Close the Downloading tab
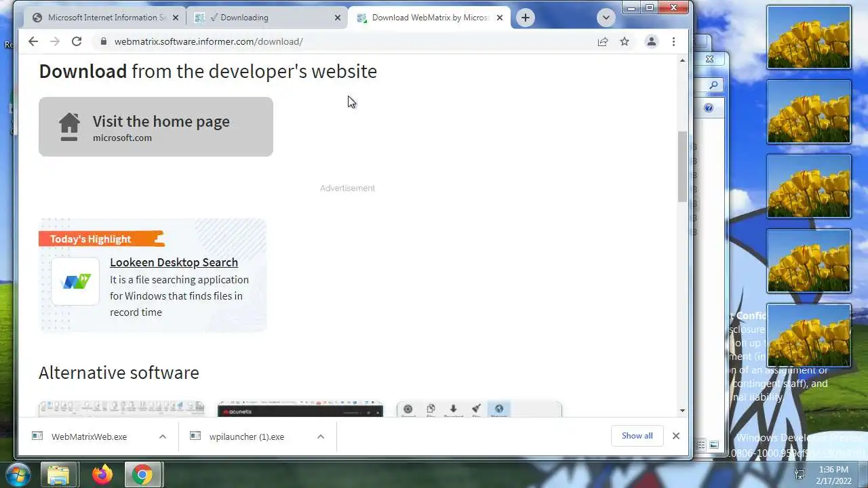Image resolution: width=868 pixels, height=488 pixels. coord(338,18)
